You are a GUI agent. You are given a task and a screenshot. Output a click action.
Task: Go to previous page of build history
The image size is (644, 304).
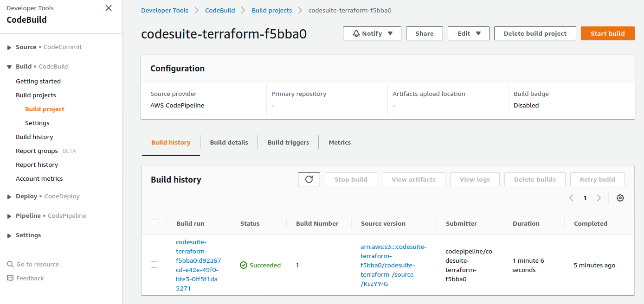pos(572,198)
